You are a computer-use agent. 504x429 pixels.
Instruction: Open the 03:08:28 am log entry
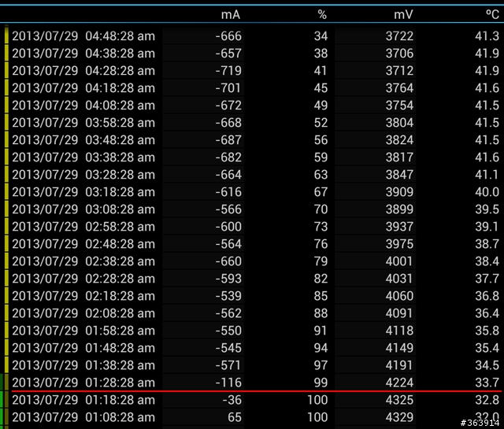[x=252, y=209]
